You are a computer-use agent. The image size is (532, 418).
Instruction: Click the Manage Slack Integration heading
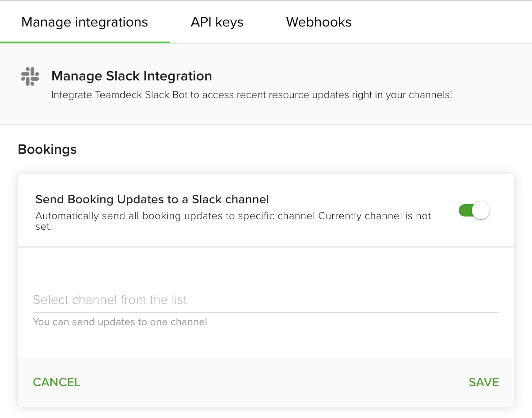click(x=132, y=76)
